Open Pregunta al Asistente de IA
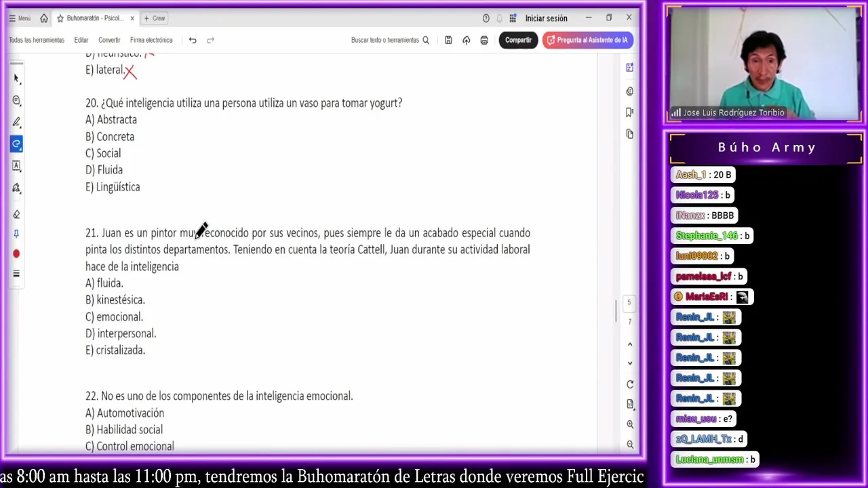Viewport: 868px width, 488px height. pyautogui.click(x=588, y=40)
